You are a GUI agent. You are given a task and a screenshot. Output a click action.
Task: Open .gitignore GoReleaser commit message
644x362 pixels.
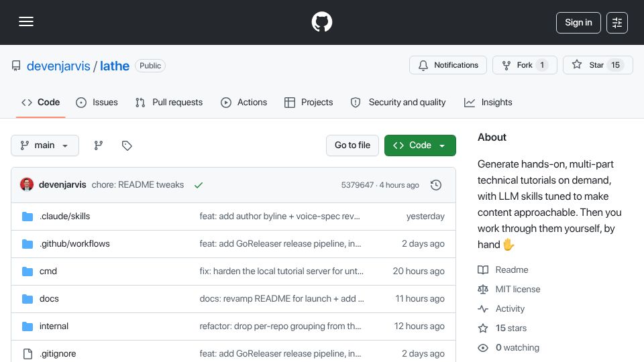click(x=280, y=354)
